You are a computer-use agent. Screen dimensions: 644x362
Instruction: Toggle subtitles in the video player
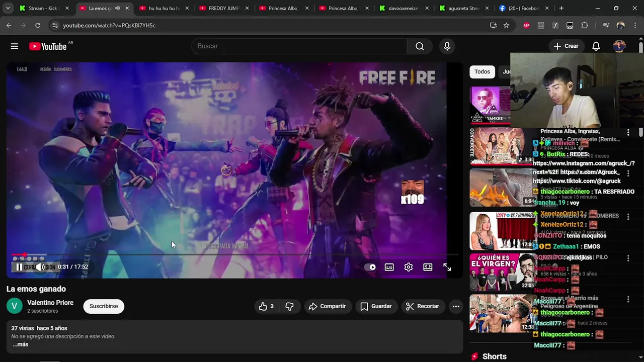(389, 267)
